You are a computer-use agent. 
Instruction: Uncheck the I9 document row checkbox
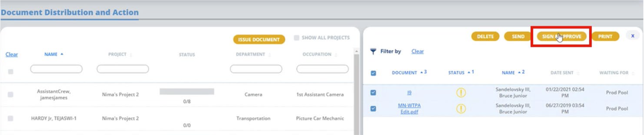(373, 92)
